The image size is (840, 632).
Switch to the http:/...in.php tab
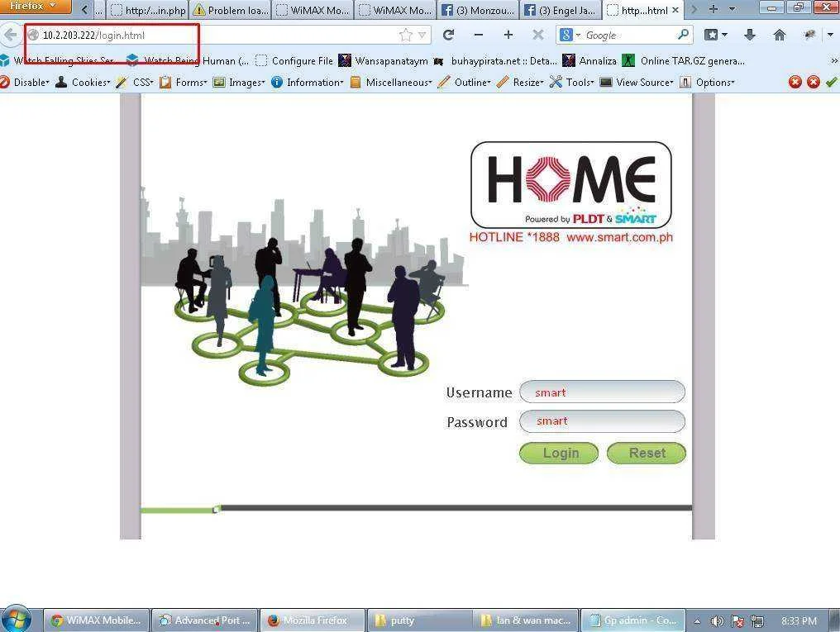point(148,10)
